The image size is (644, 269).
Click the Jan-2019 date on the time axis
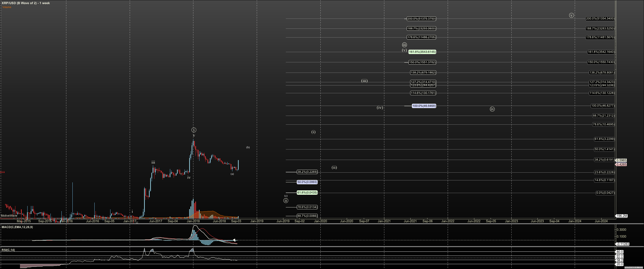tap(257, 221)
